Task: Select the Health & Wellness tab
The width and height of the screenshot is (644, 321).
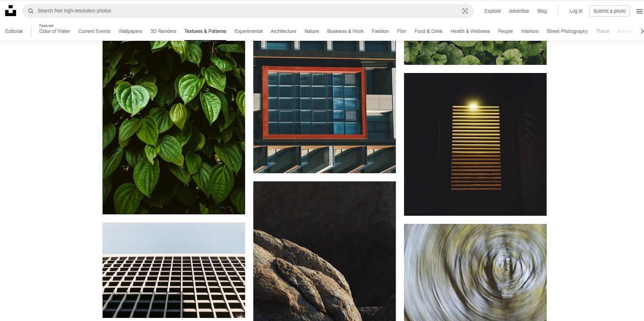Action: tap(470, 31)
